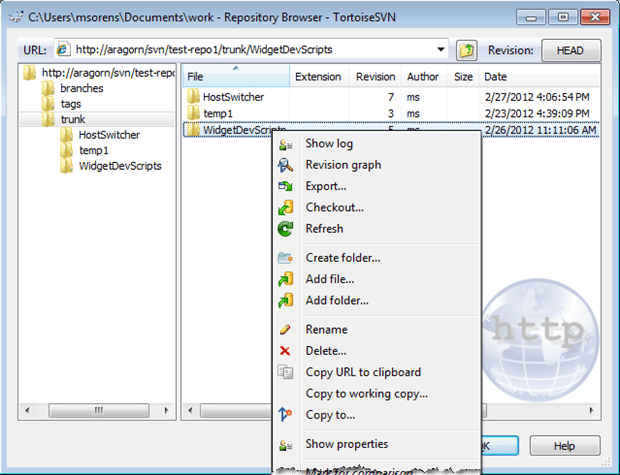Viewport: 620px width, 475px height.
Task: Sort by the Author column header
Action: click(x=423, y=76)
